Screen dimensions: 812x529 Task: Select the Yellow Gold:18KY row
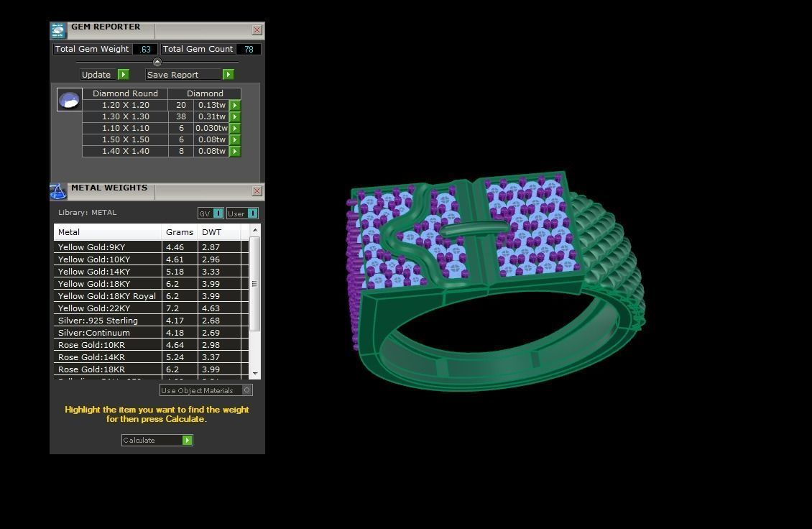(151, 284)
